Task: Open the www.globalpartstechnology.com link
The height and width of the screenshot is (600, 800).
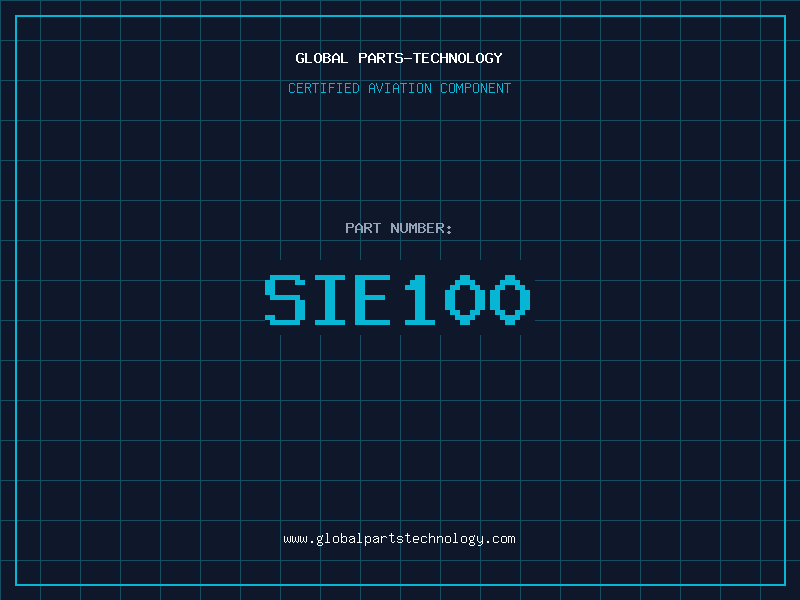Action: point(399,539)
